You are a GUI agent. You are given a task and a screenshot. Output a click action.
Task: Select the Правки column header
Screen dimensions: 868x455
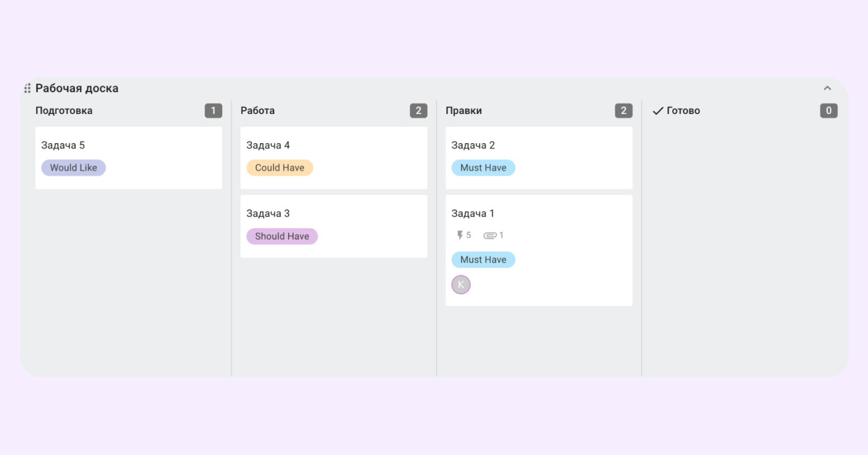[x=464, y=111]
